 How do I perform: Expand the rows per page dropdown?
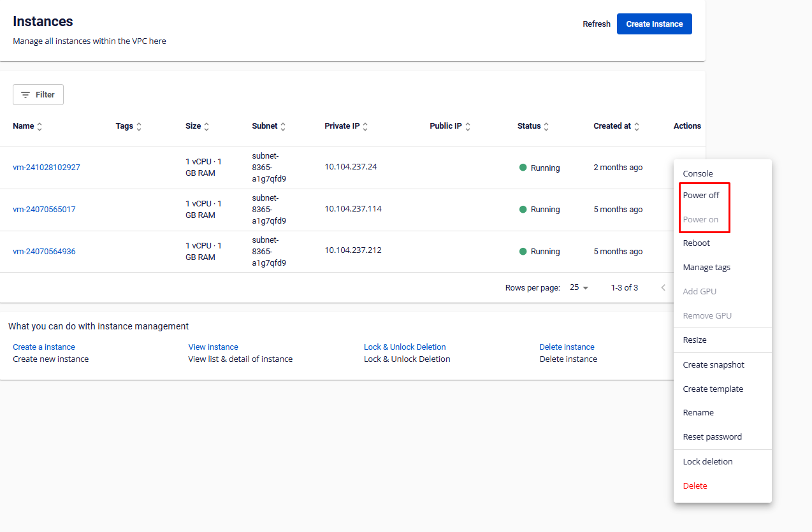pyautogui.click(x=579, y=287)
